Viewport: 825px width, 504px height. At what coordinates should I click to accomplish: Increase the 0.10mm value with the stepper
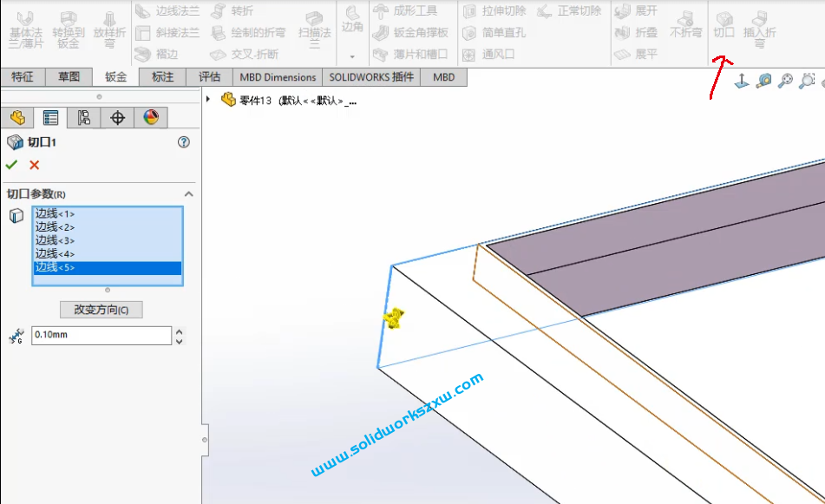click(x=179, y=331)
